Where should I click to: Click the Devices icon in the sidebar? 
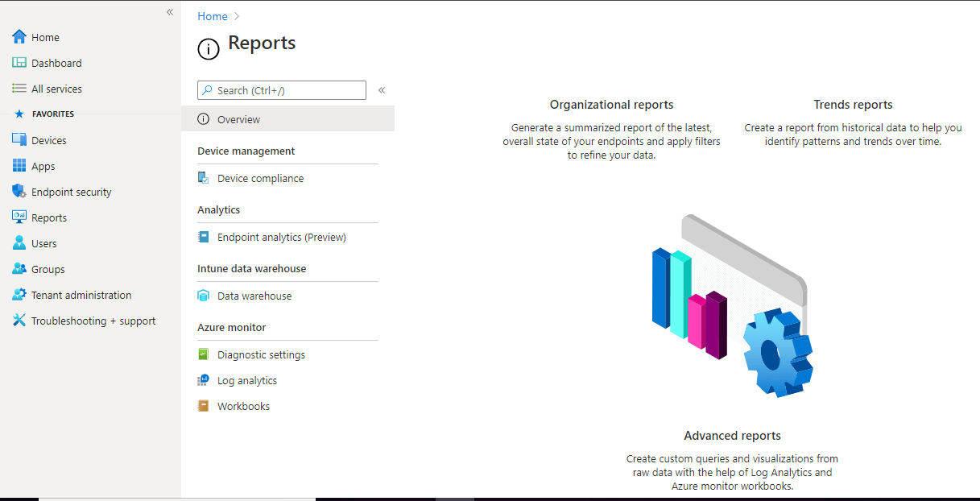pyautogui.click(x=19, y=140)
